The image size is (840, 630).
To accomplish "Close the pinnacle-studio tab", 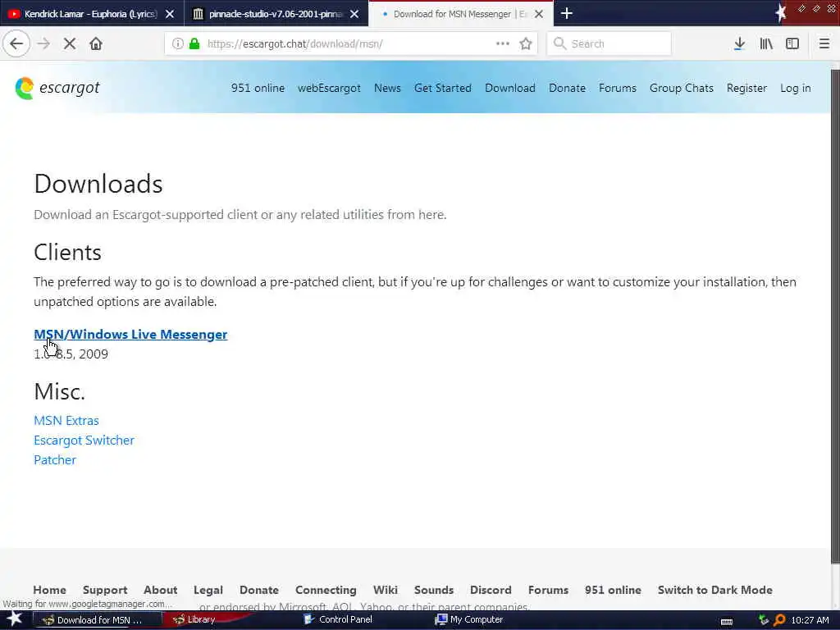I will (x=354, y=14).
